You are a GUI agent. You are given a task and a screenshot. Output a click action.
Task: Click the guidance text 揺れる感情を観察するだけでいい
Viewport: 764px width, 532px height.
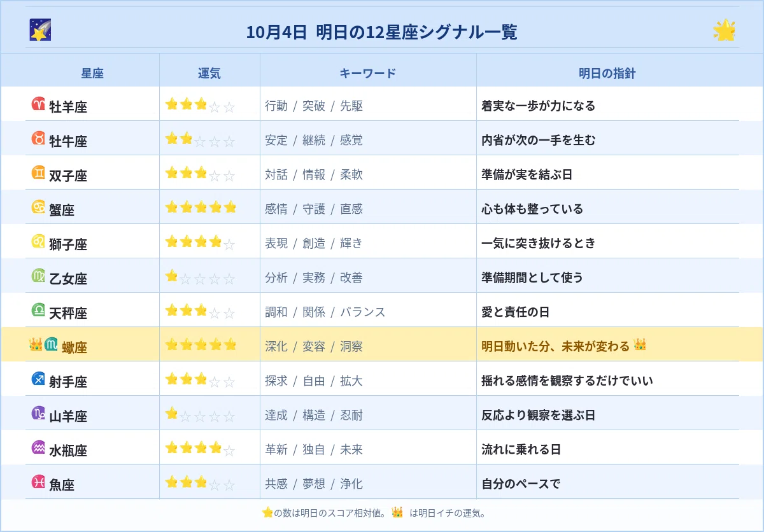567,381
